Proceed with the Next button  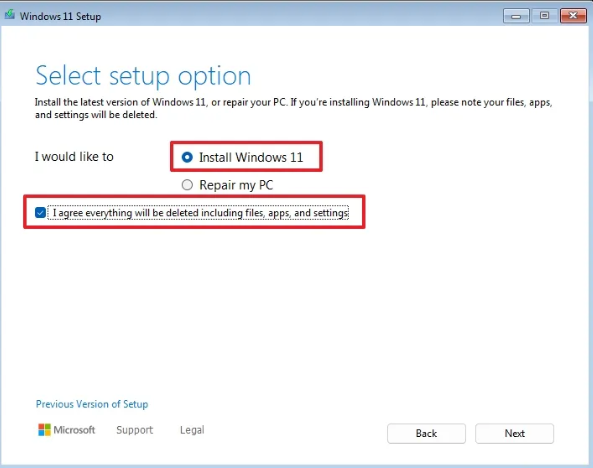point(514,433)
